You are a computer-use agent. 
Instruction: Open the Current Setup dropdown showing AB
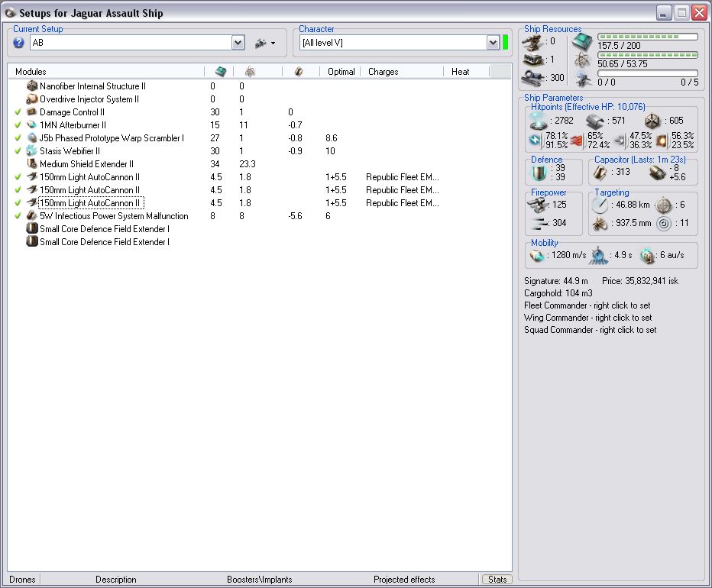click(238, 43)
